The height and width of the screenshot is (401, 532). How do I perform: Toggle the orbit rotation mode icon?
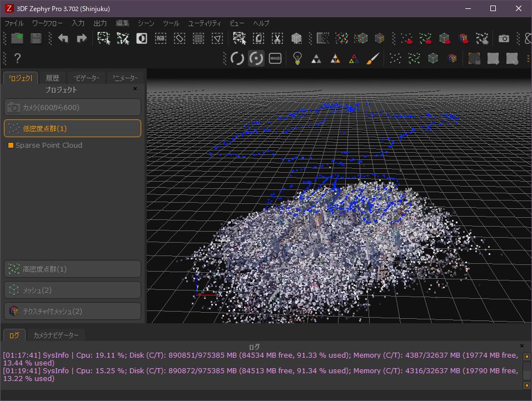pyautogui.click(x=256, y=58)
